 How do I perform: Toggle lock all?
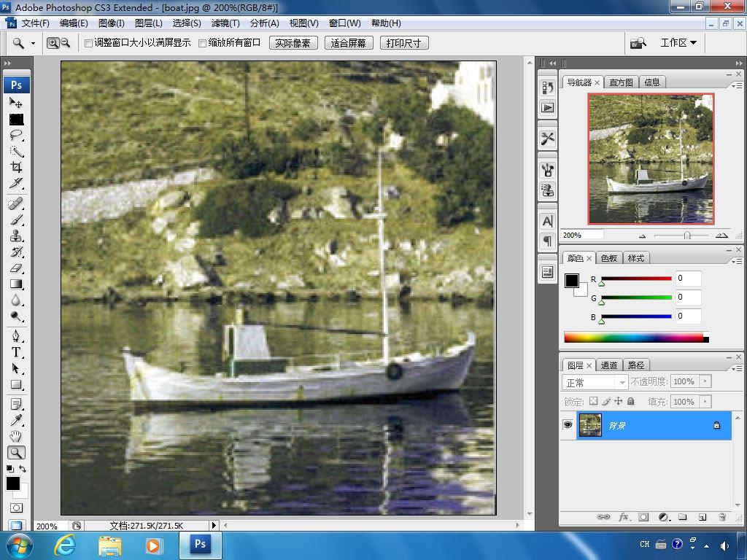coord(631,401)
